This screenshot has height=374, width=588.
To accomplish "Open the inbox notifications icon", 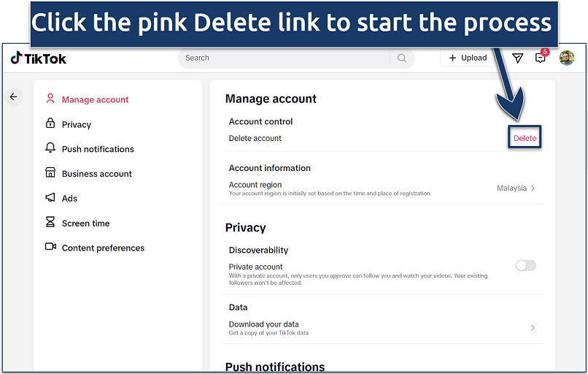I will coord(541,58).
